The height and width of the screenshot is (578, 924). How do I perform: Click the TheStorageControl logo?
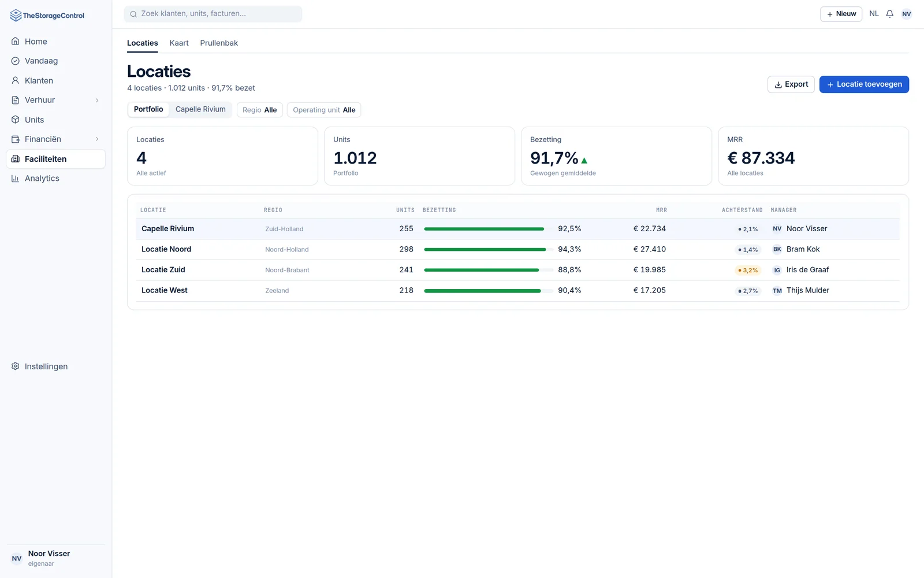47,16
